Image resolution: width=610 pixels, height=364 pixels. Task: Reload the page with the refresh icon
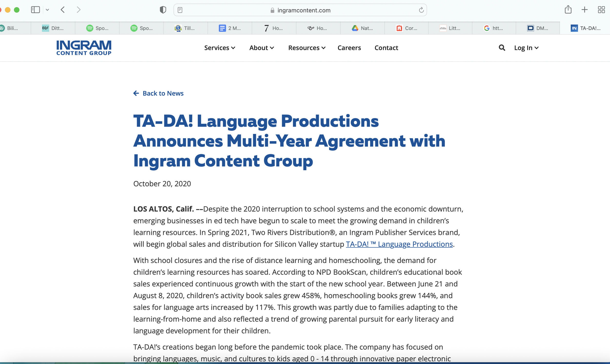pos(421,10)
